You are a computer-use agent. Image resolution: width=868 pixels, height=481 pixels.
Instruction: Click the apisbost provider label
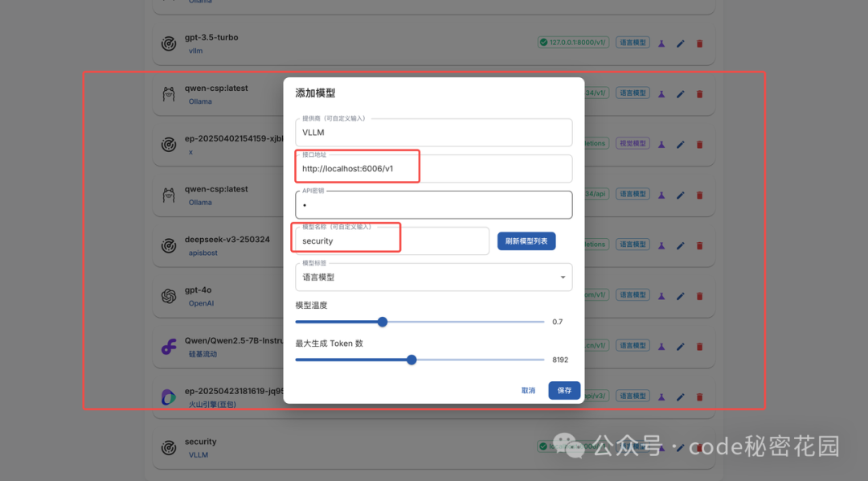click(203, 253)
